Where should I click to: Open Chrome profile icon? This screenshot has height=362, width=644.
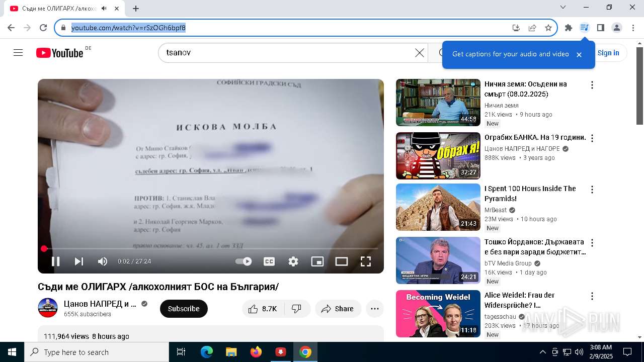click(617, 28)
